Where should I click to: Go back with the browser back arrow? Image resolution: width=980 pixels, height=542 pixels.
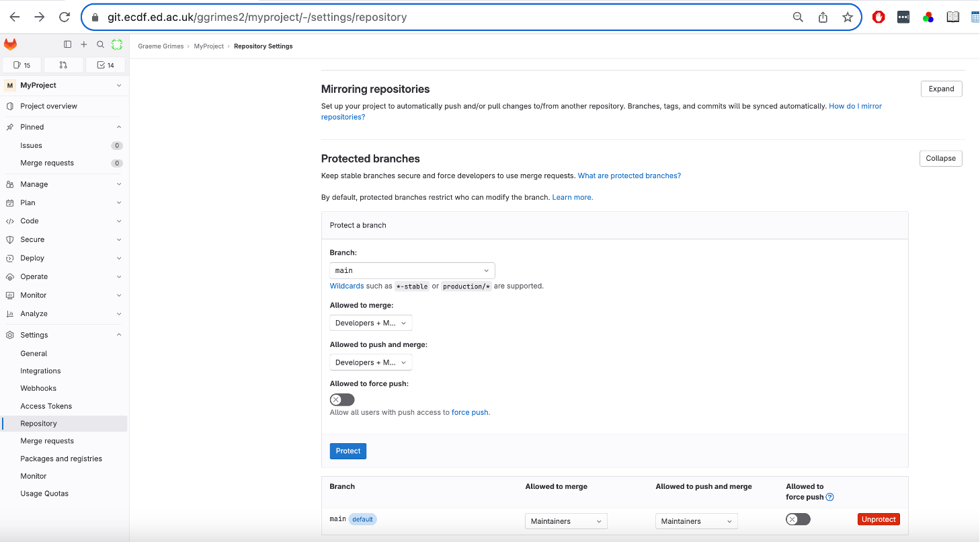[x=15, y=17]
